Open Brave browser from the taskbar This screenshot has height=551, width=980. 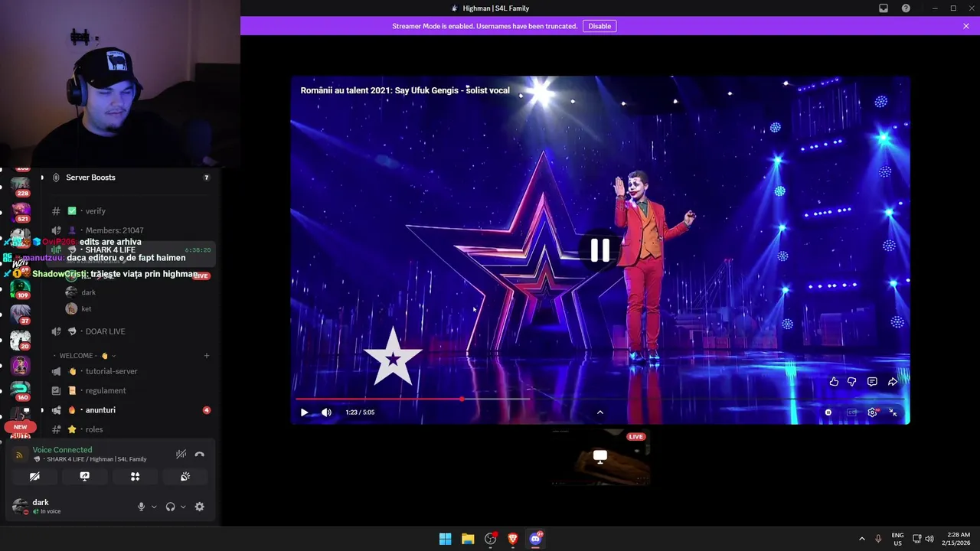[x=513, y=539]
